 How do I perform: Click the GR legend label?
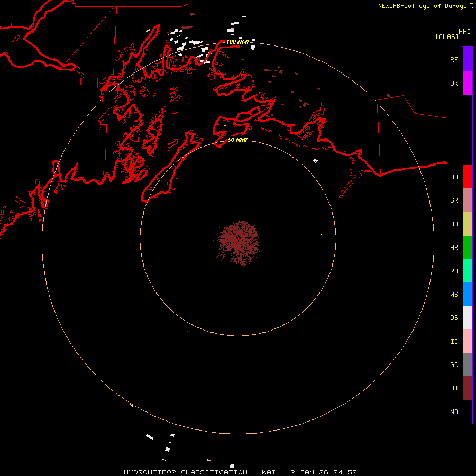coord(454,200)
